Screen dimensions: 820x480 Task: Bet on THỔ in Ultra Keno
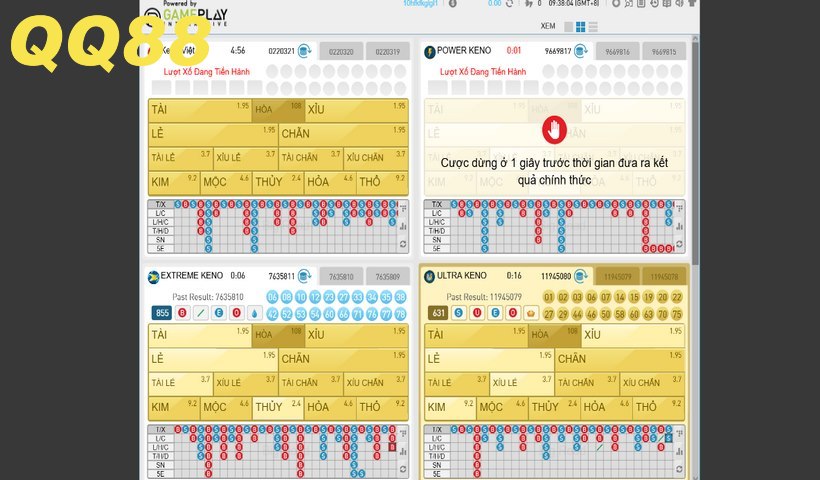click(x=658, y=407)
